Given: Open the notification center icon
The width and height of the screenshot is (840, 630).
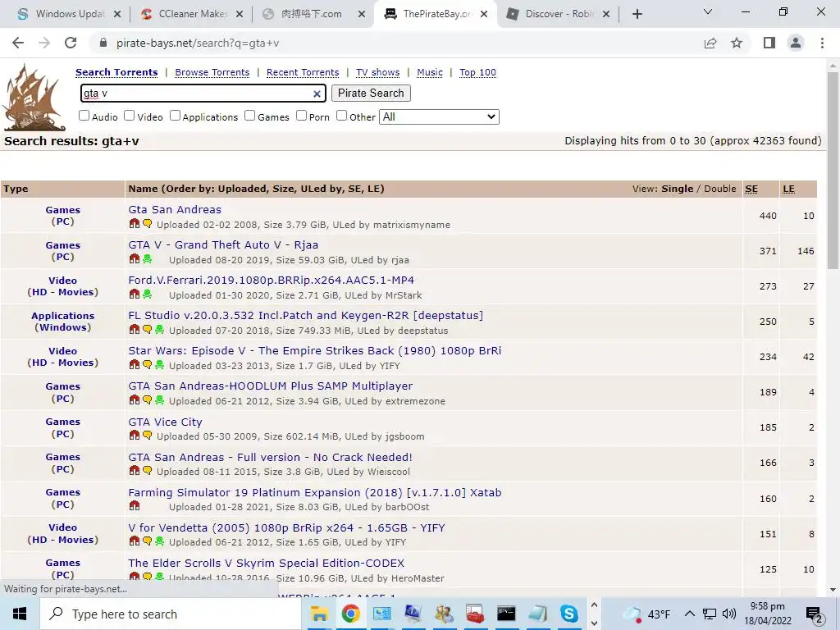Looking at the screenshot, I should 814,614.
